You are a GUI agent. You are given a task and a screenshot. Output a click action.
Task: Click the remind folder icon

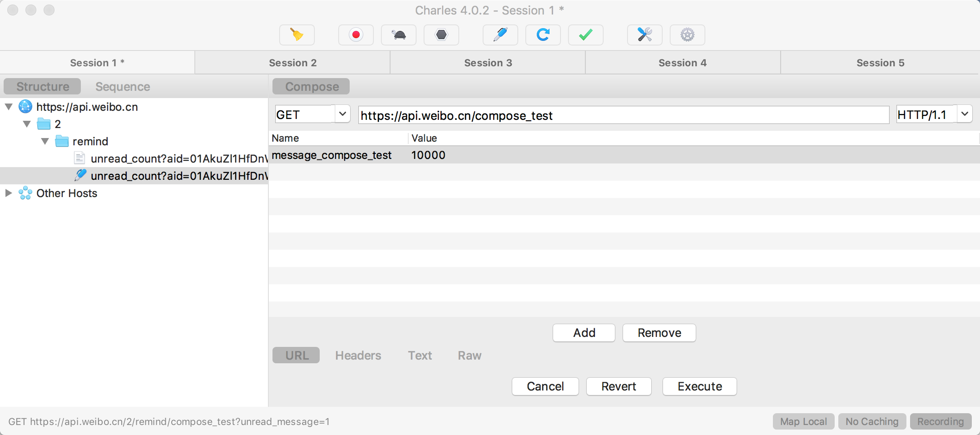click(62, 141)
